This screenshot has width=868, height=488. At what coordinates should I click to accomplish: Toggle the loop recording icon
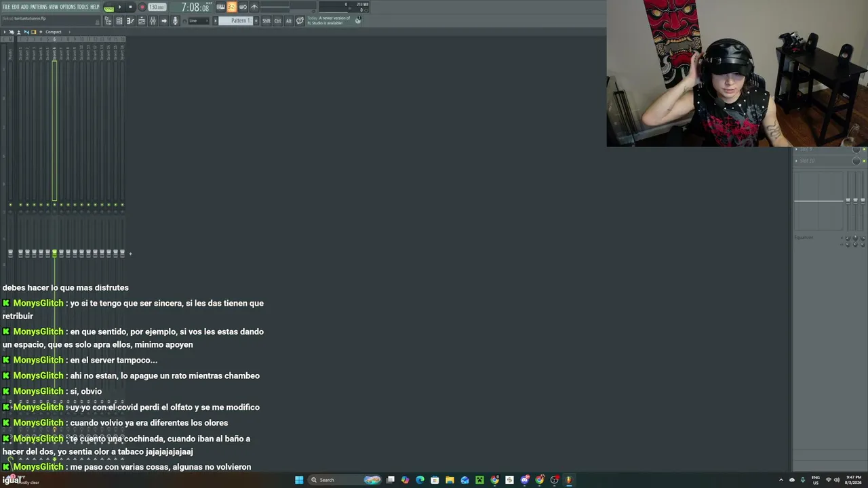[x=243, y=7]
